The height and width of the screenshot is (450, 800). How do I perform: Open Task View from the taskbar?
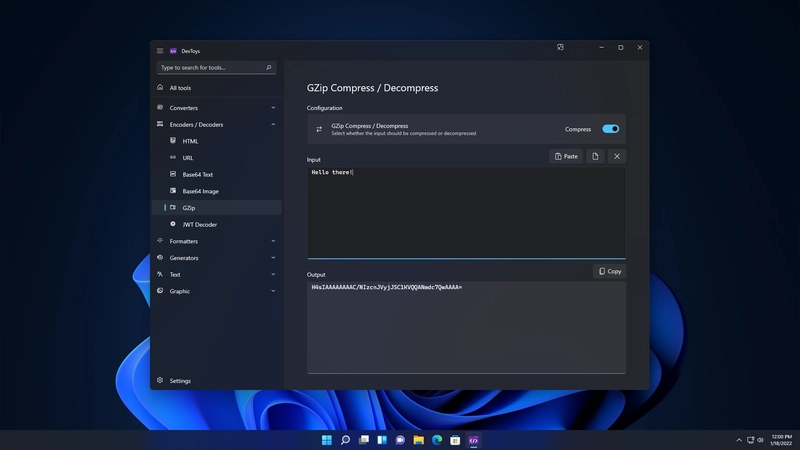pyautogui.click(x=363, y=440)
